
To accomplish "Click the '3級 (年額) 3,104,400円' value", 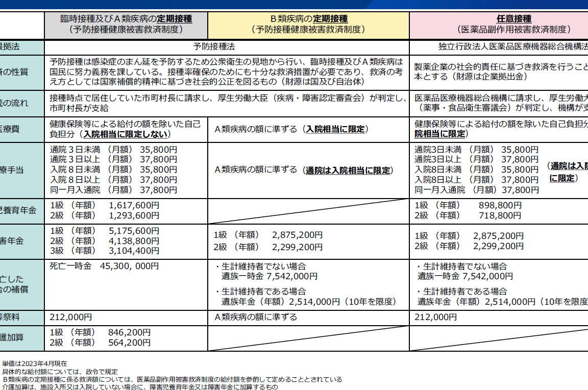I will click(104, 251).
